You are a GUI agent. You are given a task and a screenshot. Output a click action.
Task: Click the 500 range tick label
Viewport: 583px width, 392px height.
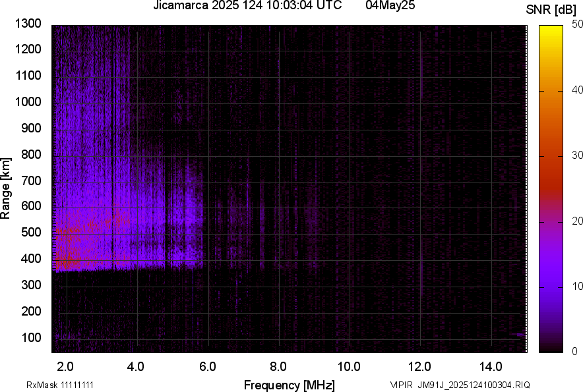coord(31,233)
